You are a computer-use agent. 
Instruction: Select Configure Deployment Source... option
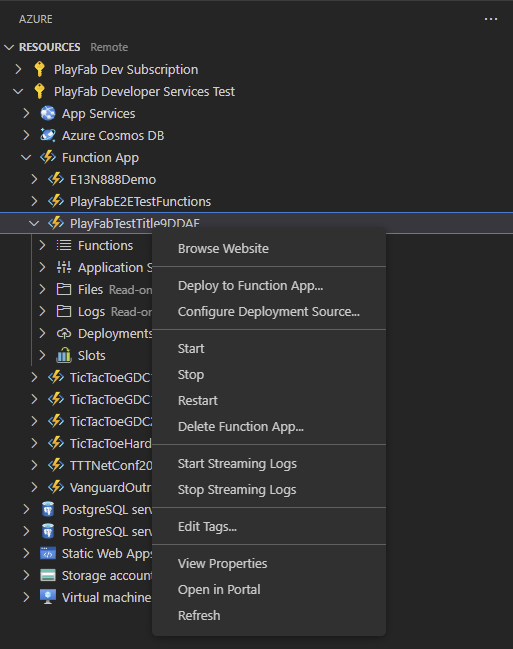(x=269, y=312)
